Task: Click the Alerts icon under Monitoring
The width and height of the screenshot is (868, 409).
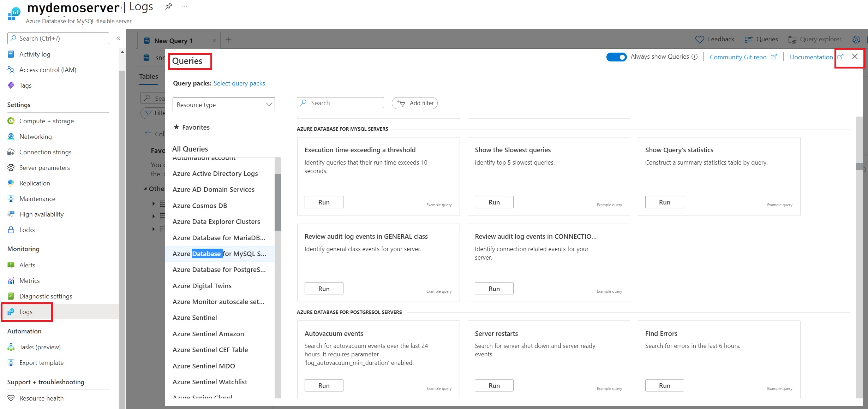Action: click(x=11, y=265)
